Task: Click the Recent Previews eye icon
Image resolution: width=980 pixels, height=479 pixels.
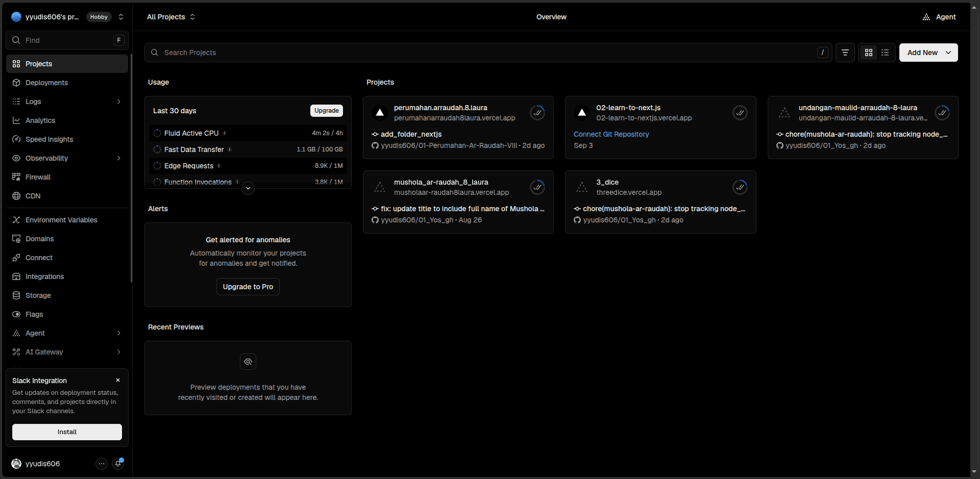Action: point(248,362)
